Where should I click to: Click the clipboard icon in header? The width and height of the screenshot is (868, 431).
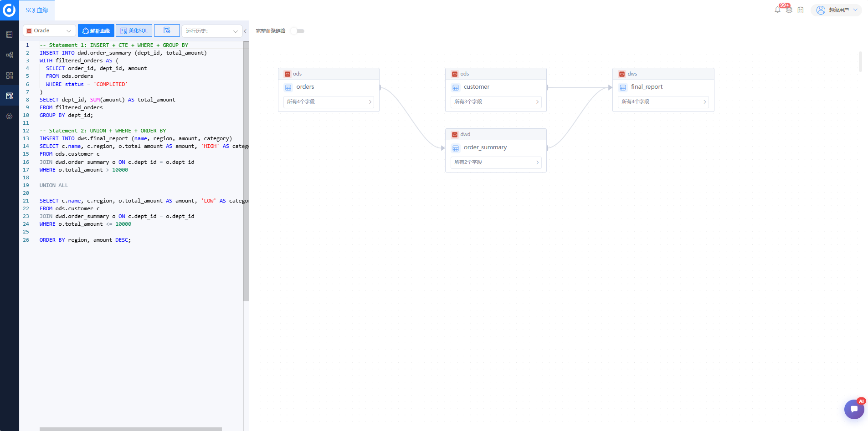click(x=801, y=10)
